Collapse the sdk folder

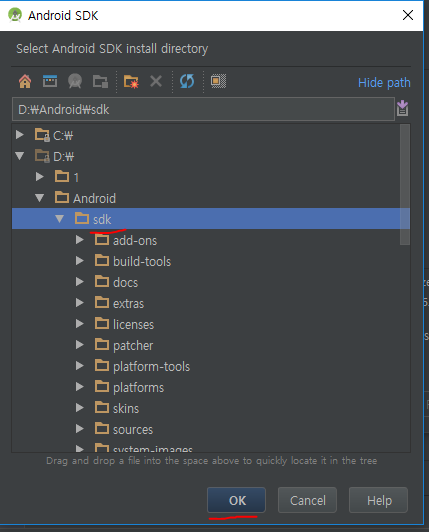[x=60, y=219]
